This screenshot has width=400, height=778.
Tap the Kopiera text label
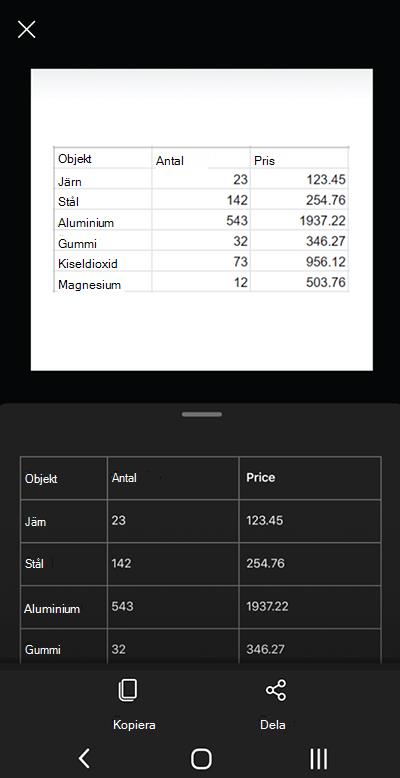(x=134, y=725)
